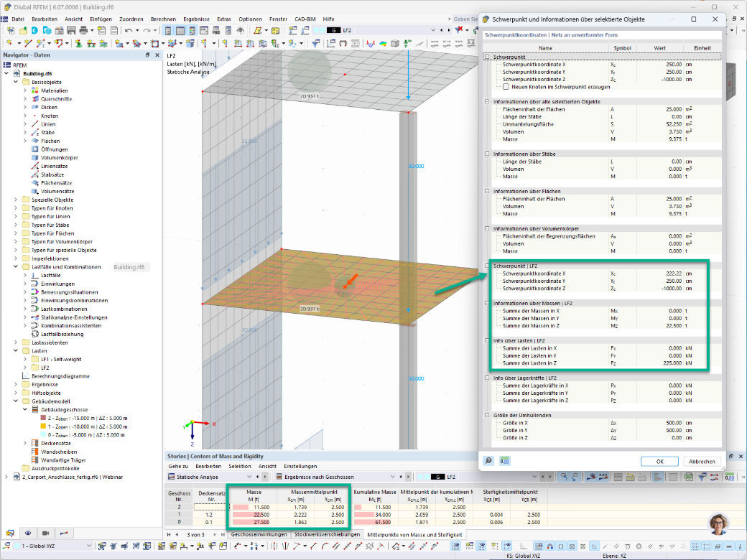Screen dimensions: 747x560
Task: Go to next load case using right arrow
Action: 449,30
